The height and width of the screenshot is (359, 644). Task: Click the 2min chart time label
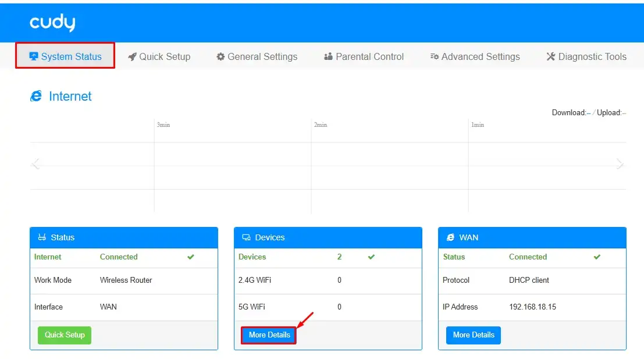click(x=321, y=125)
